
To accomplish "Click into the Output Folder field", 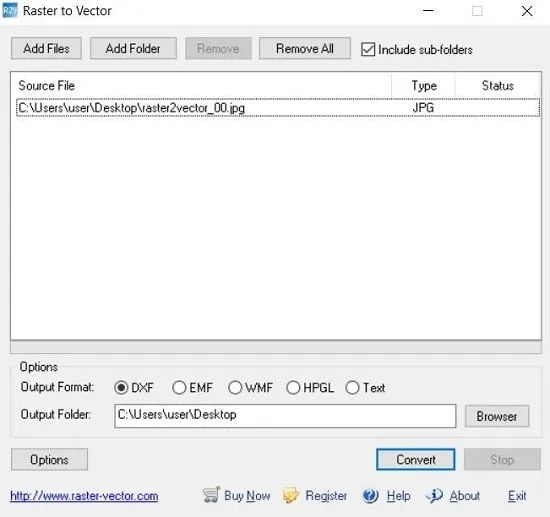I will pos(285,416).
